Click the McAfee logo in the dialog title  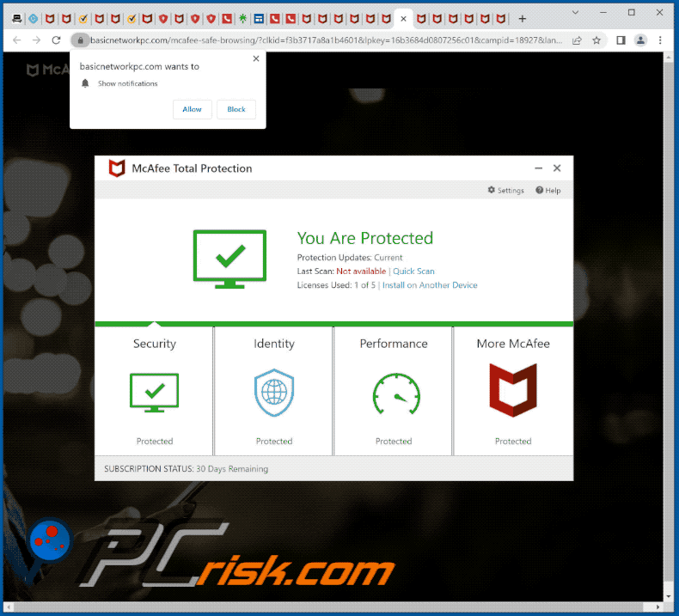coord(117,168)
